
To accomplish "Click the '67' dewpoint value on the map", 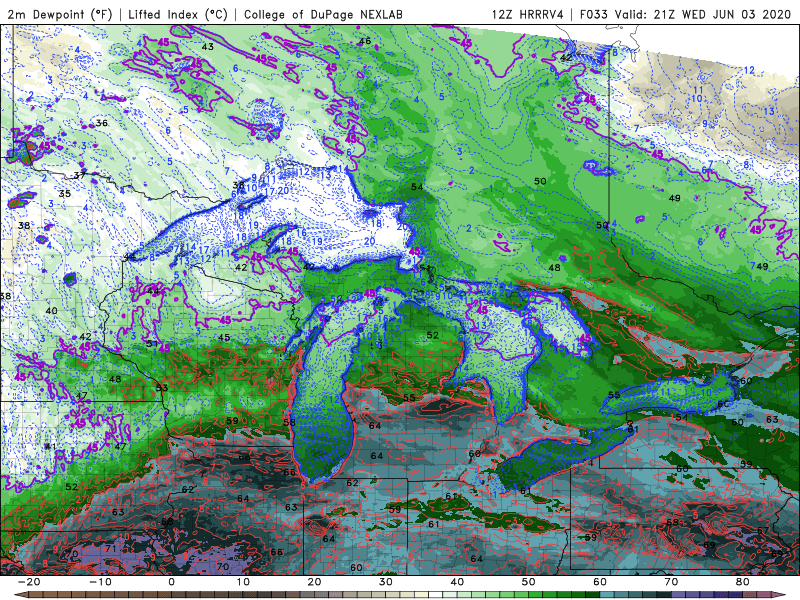I will click(x=762, y=531).
